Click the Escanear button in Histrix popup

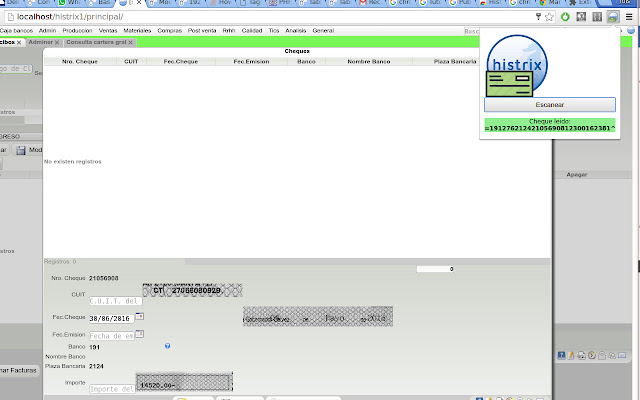point(549,104)
